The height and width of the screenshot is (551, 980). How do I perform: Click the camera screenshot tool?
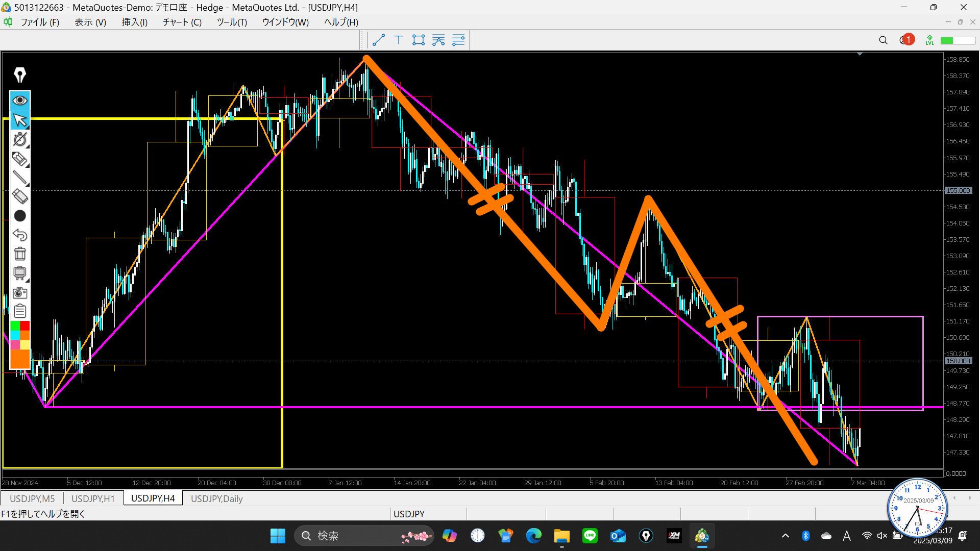pos(20,292)
